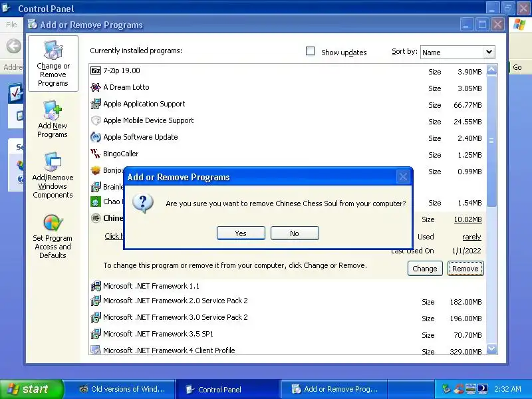Click Apple Software Update icon

point(96,137)
